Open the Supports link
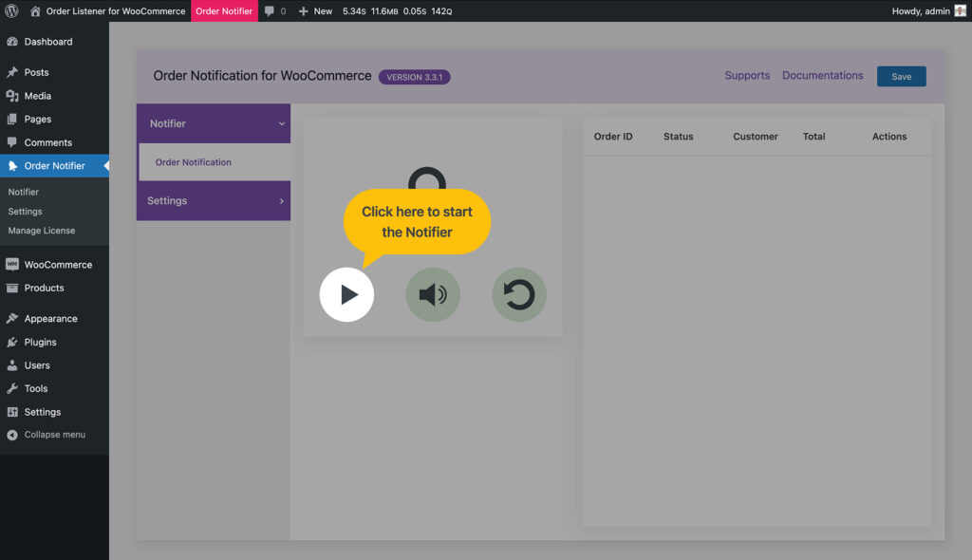The width and height of the screenshot is (972, 560). coord(747,75)
